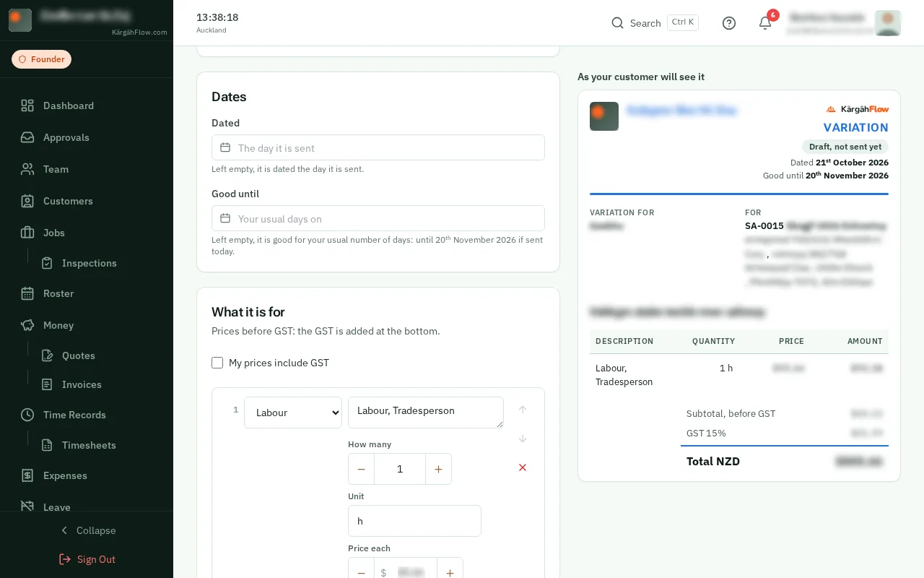
Task: Open Timesheets in the sidebar
Action: pyautogui.click(x=89, y=445)
